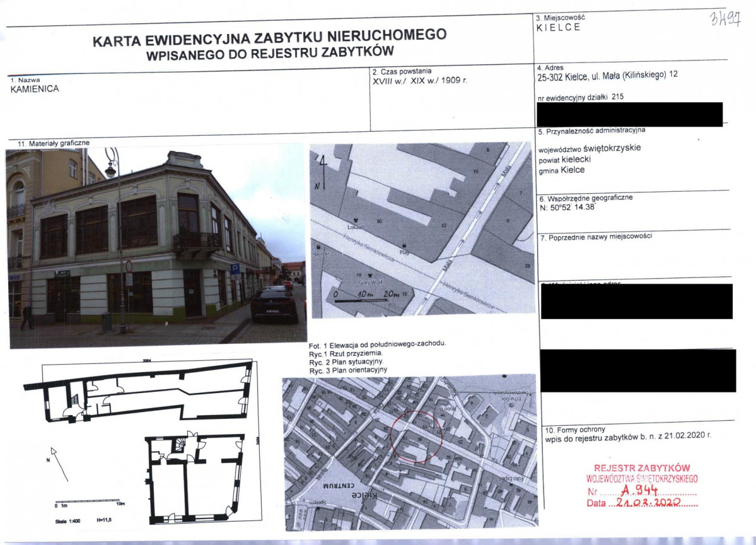Click the KARTA EWIDENCYJNA ZABYTKU NIERUCHOMEGO title
Image resolution: width=756 pixels, height=545 pixels.
coord(269,40)
